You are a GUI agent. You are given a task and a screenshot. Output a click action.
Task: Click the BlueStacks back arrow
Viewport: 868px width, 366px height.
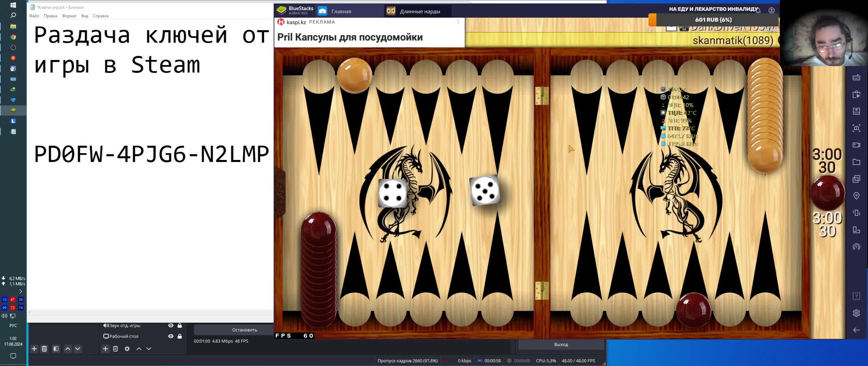856,330
